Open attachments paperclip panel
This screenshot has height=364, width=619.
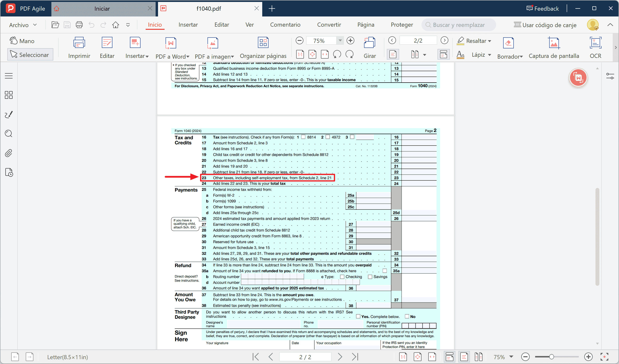(8, 153)
